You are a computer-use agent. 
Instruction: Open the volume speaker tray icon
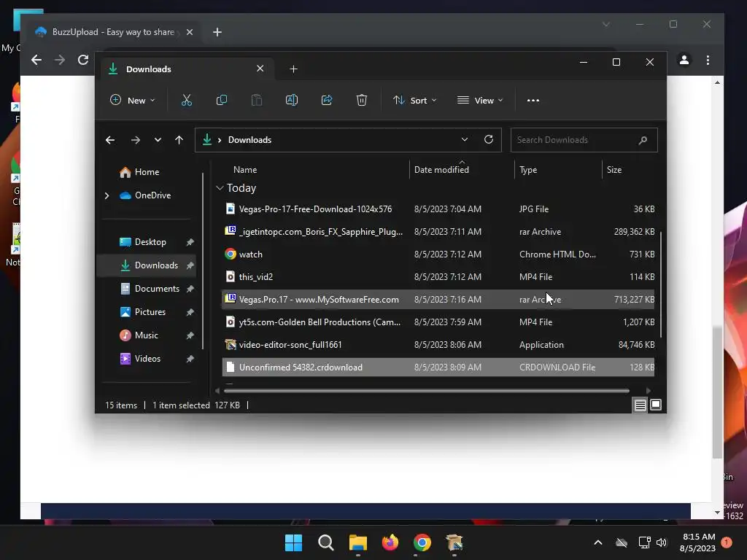tap(661, 542)
